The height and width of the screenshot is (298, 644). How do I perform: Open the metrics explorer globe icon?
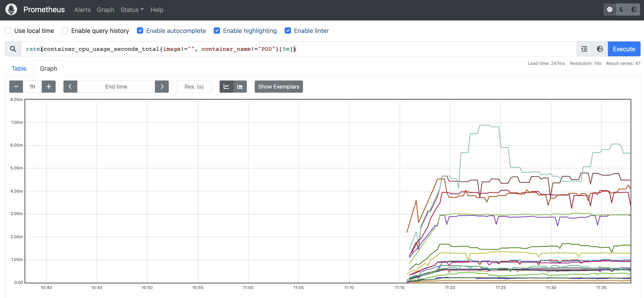coord(600,49)
